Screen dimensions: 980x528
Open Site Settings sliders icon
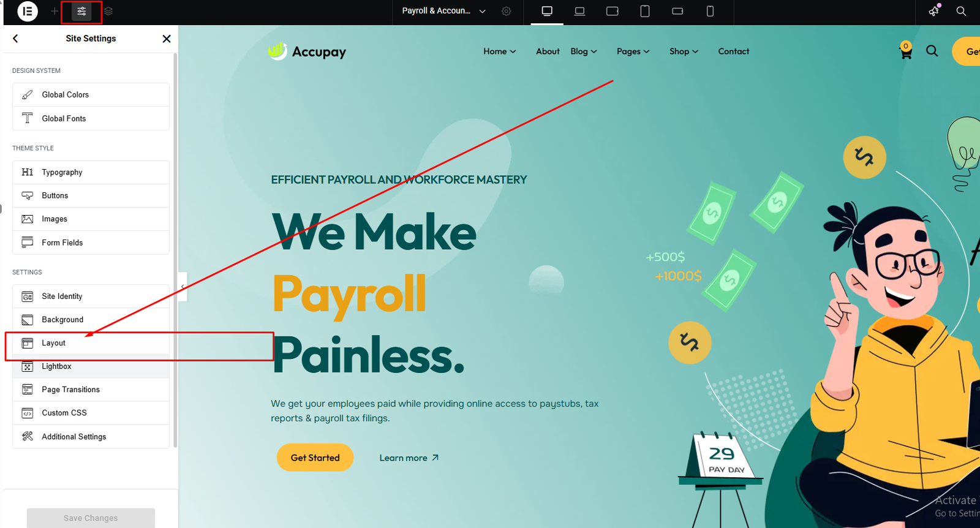(81, 11)
